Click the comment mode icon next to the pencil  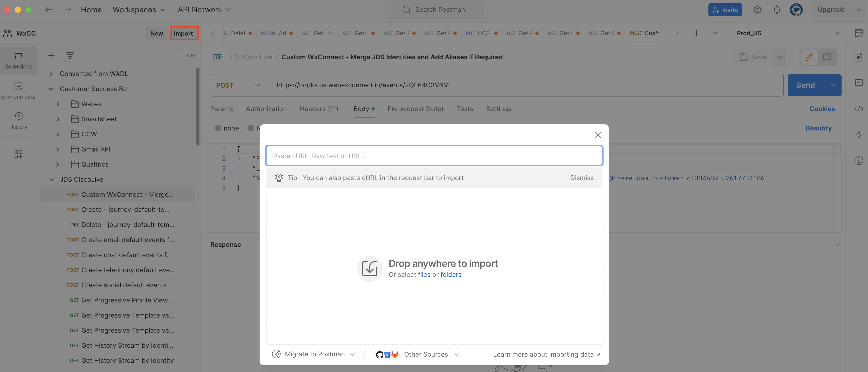point(826,57)
